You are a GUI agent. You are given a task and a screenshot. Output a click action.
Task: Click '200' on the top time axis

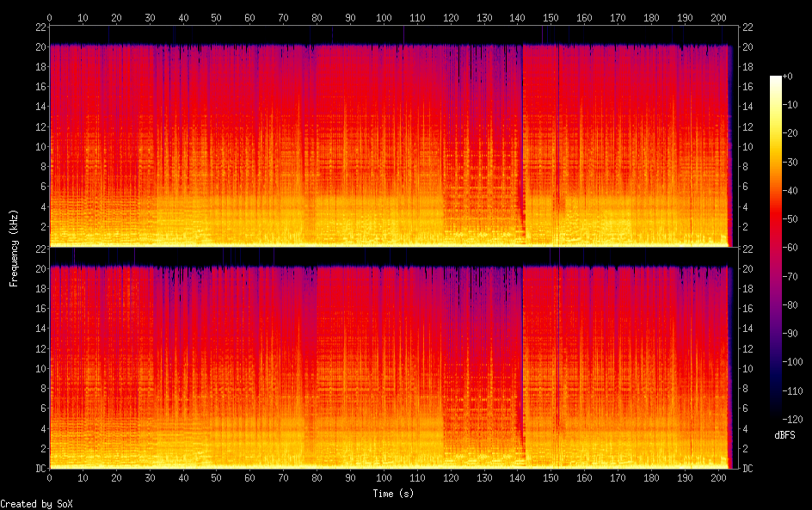(718, 17)
